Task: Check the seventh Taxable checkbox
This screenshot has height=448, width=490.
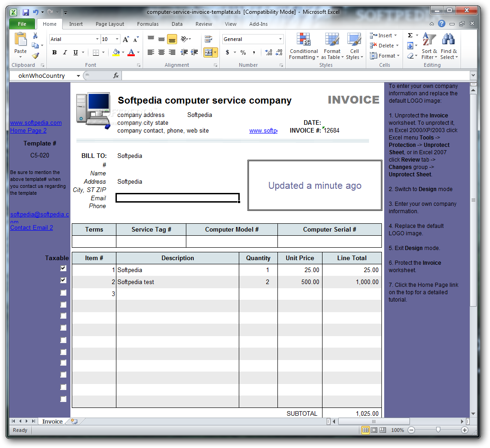Action: (63, 340)
